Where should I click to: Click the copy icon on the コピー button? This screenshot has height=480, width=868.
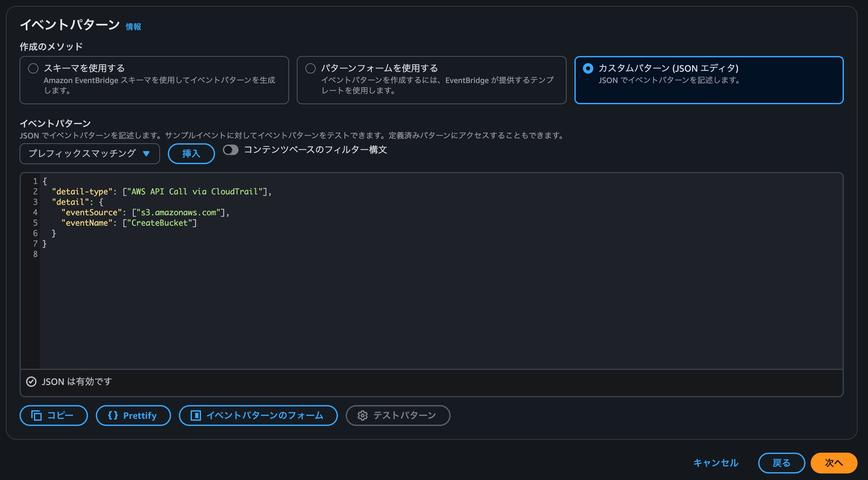click(x=37, y=415)
